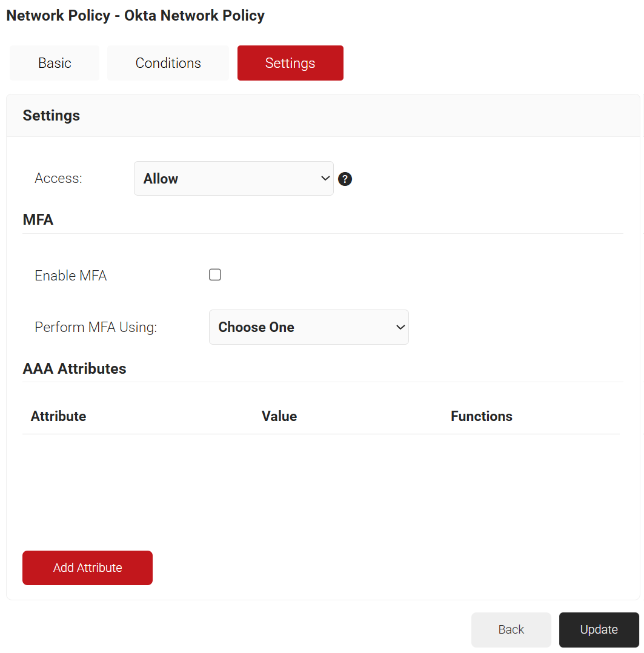Click Update to save the policy
The width and height of the screenshot is (644, 653).
[x=599, y=629]
